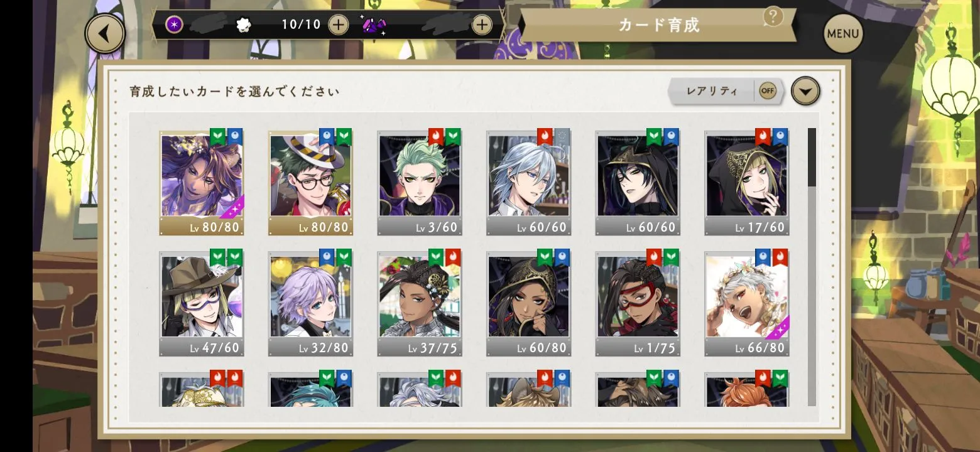The height and width of the screenshot is (452, 980).
Task: Add stamina with plus next to 10/10
Action: pos(338,25)
